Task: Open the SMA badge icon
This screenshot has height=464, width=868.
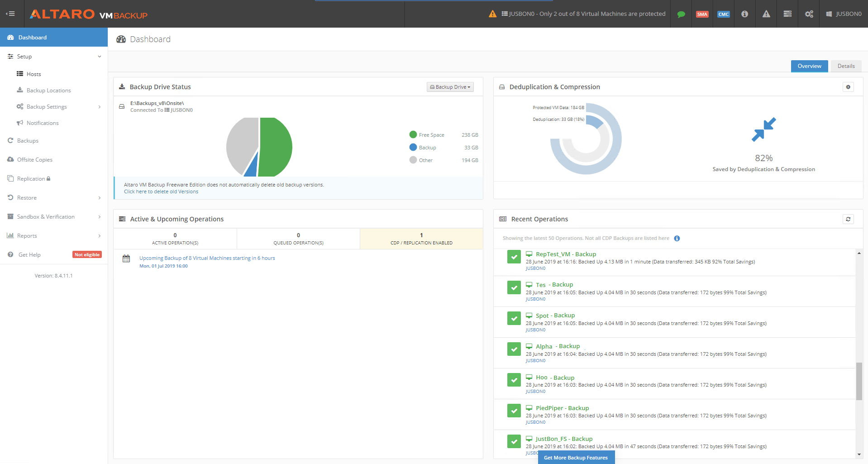Action: coord(702,14)
